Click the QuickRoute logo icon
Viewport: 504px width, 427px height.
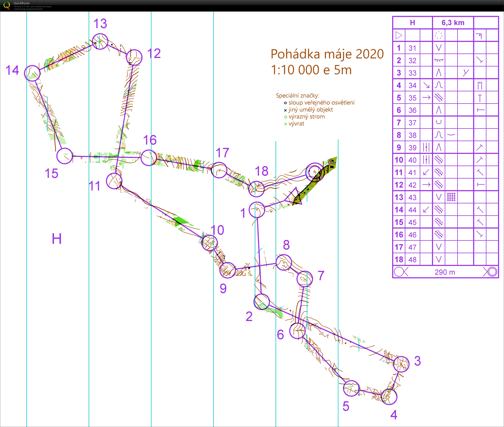coord(7,5)
